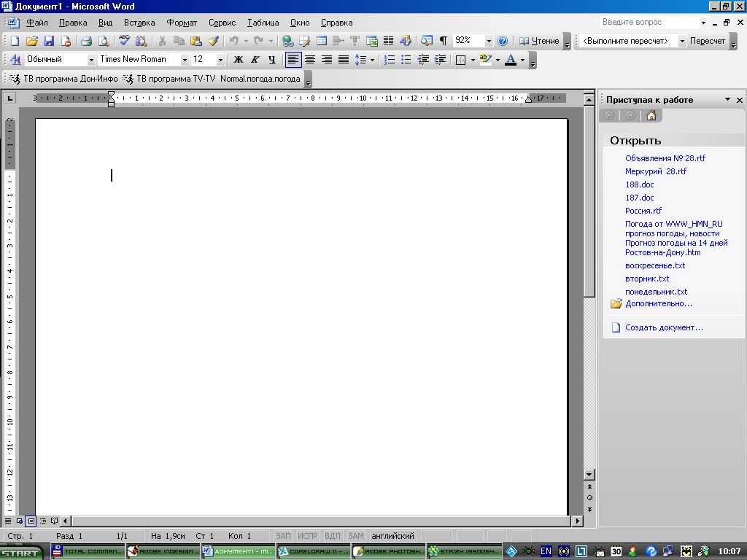Expand borders dropdown arrow

tap(473, 60)
